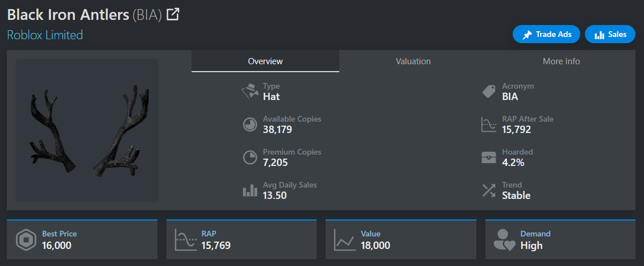This screenshot has height=266, width=644.
Task: Follow the Roblox Limited link
Action: pyautogui.click(x=45, y=35)
